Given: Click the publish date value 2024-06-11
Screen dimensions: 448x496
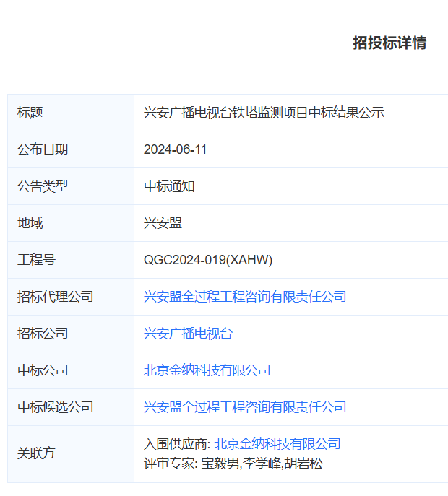Looking at the screenshot, I should point(175,149).
